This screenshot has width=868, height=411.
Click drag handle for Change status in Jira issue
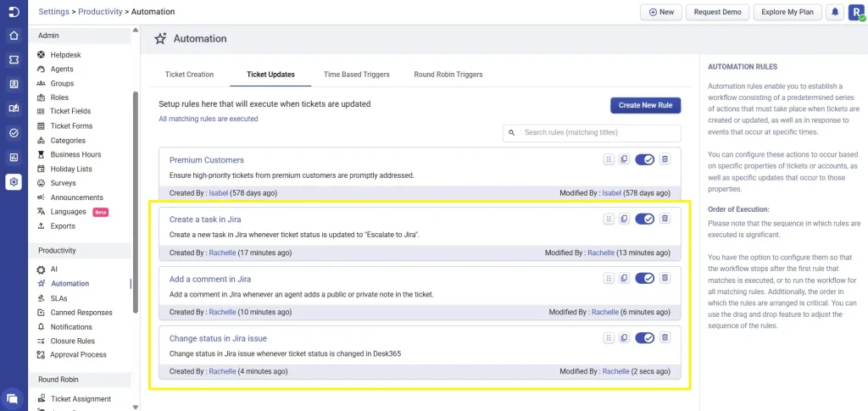pyautogui.click(x=609, y=337)
